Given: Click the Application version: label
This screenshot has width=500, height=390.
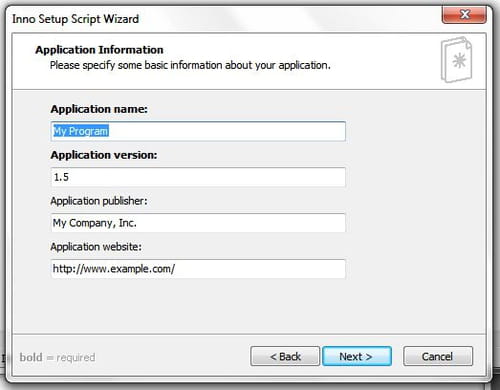Looking at the screenshot, I should (104, 155).
